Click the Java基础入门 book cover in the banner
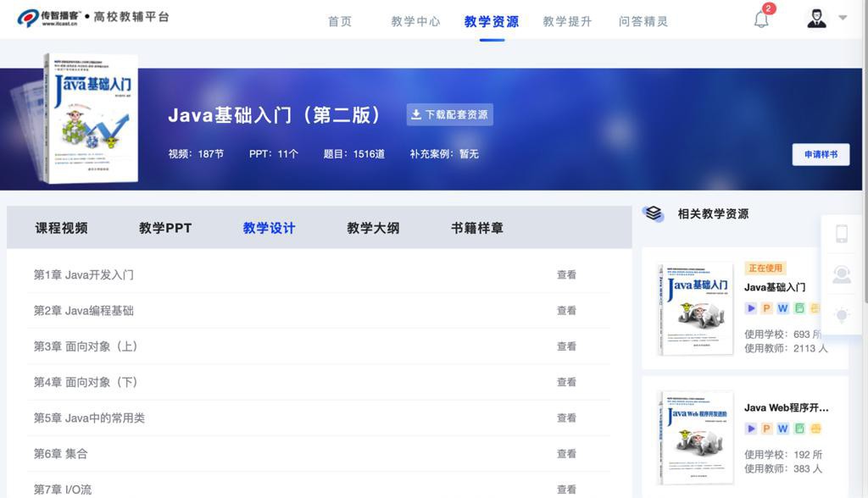Screen dimensions: 868x498 click(x=91, y=119)
